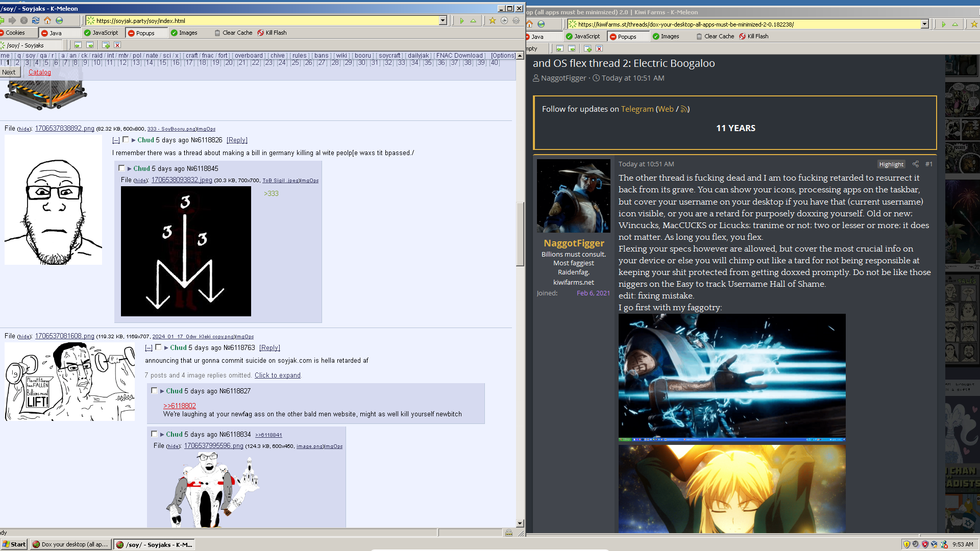The height and width of the screenshot is (551, 980).
Task: Click the globe icon in Kiwi Farms window
Action: point(541,24)
